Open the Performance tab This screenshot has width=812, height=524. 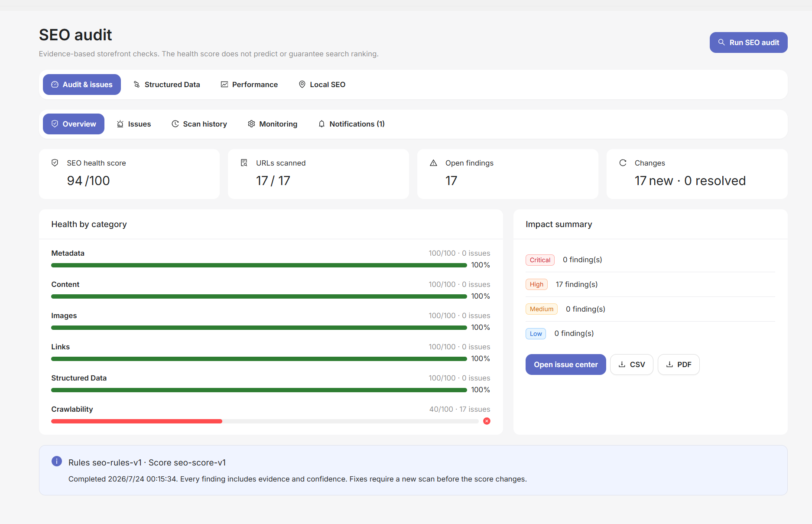tap(249, 85)
